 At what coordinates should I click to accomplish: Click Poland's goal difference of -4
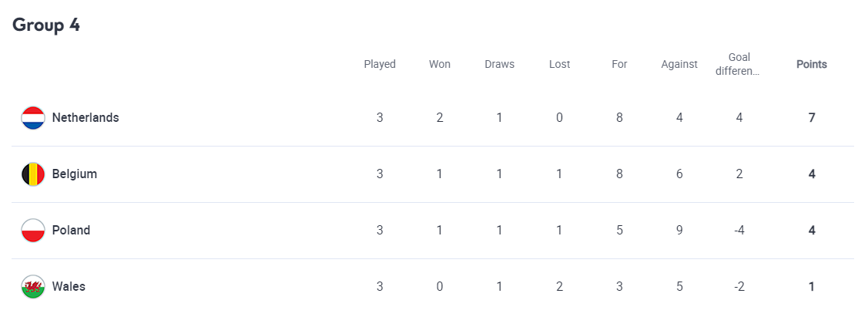click(x=739, y=231)
